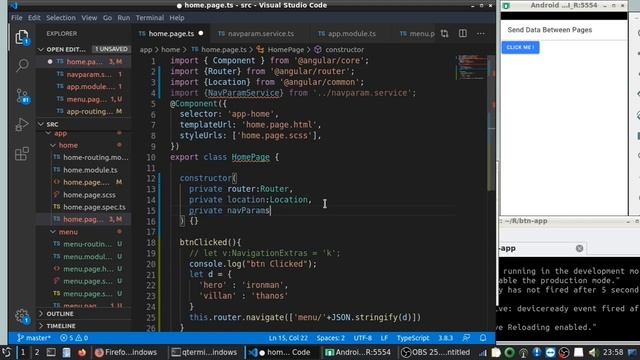
Task: Open the Selection menu
Action: coord(61,18)
